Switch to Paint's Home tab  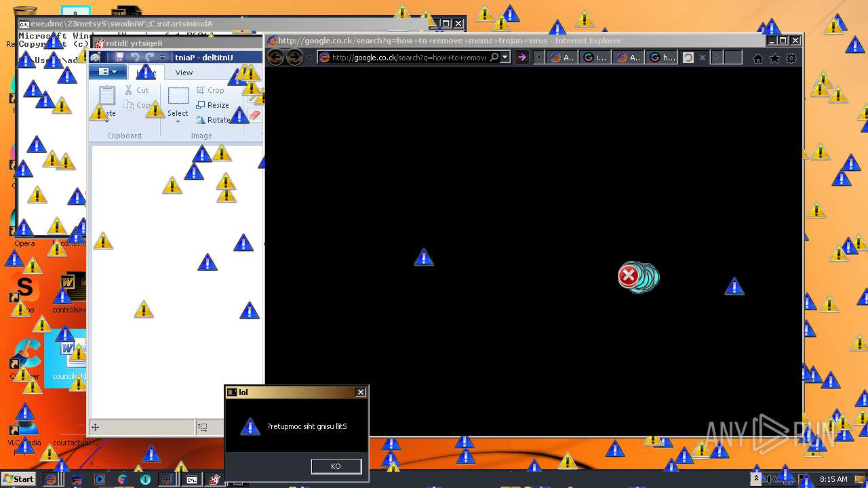click(x=146, y=73)
